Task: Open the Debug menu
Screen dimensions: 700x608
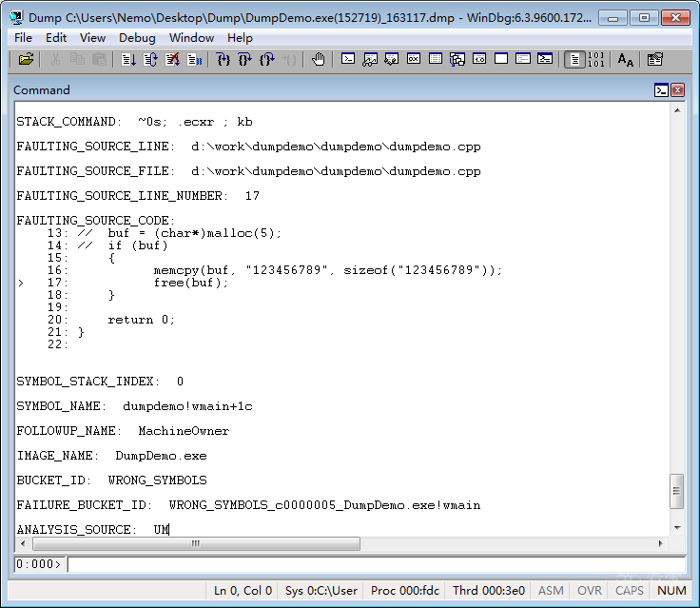Action: (137, 38)
